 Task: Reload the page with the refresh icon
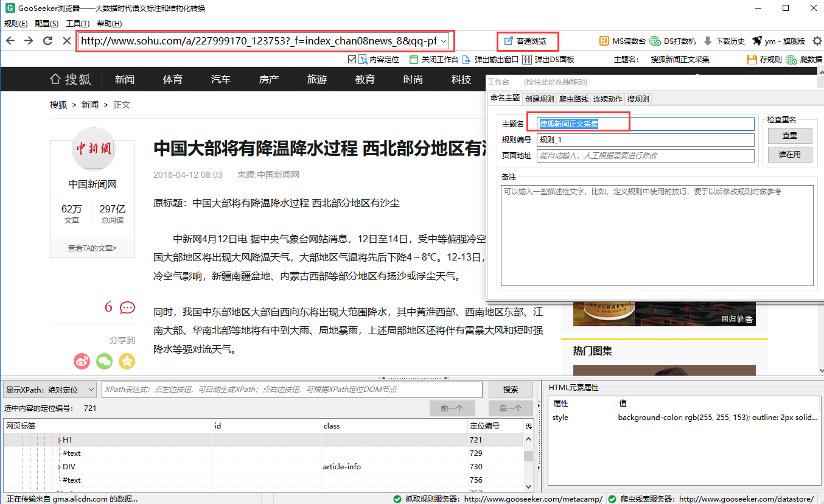coord(47,41)
